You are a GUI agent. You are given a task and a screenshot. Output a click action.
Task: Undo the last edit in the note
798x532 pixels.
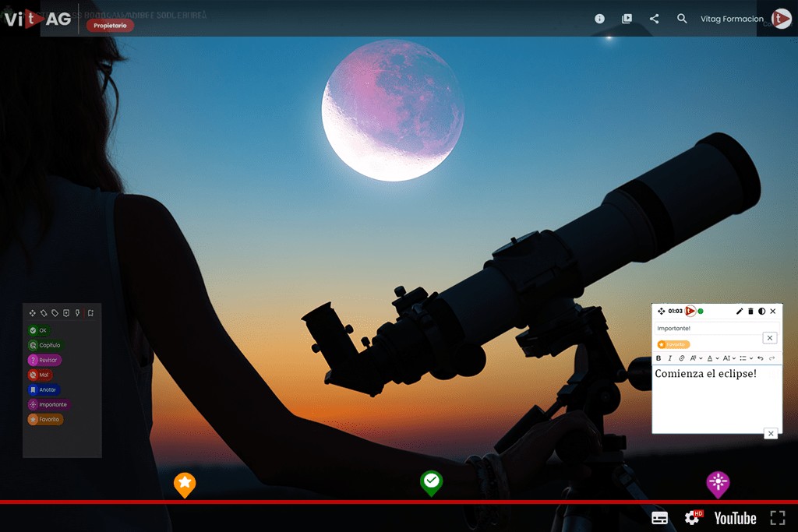(x=761, y=358)
